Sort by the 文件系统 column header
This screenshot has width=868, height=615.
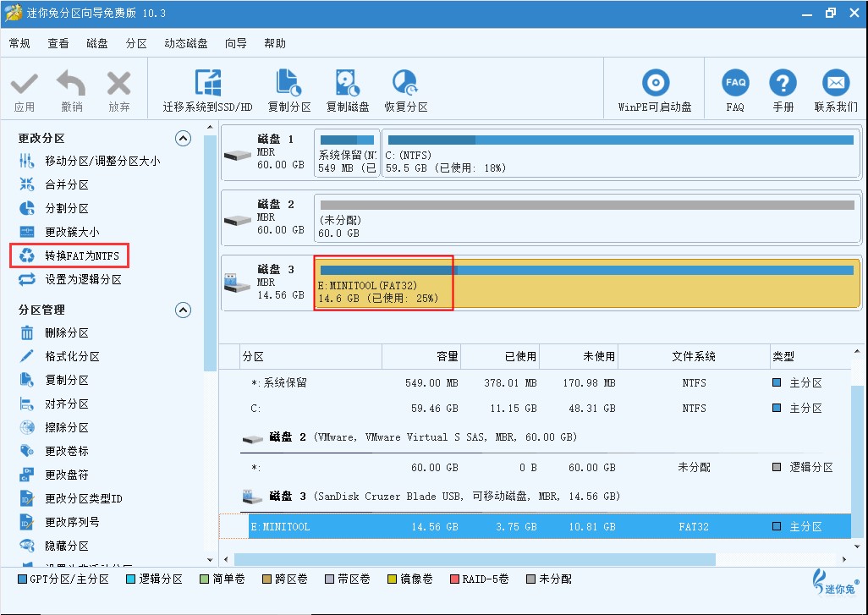click(694, 356)
